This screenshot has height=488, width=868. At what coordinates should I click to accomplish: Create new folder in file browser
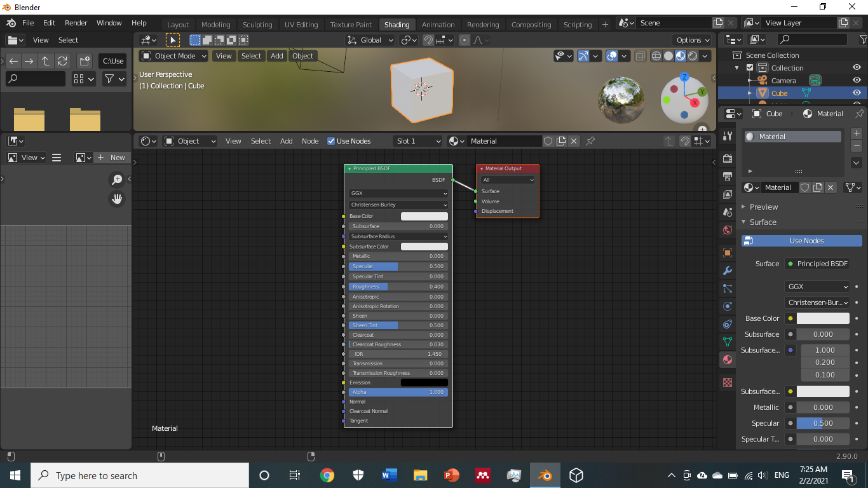tap(84, 61)
